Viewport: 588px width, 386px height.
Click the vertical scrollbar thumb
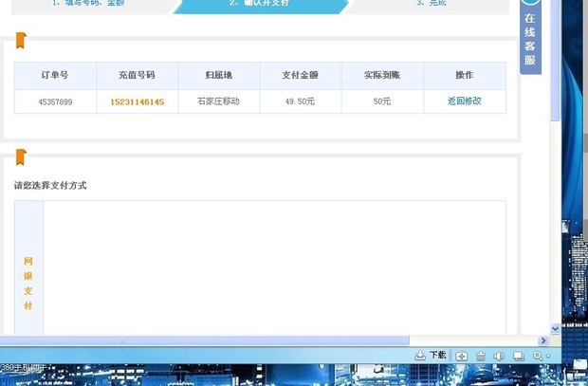point(555,60)
